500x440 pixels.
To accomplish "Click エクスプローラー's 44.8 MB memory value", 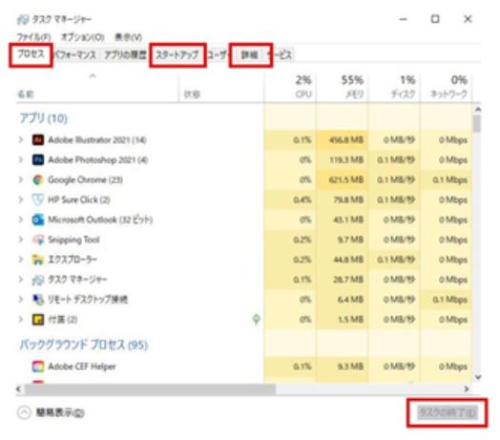I will (349, 260).
